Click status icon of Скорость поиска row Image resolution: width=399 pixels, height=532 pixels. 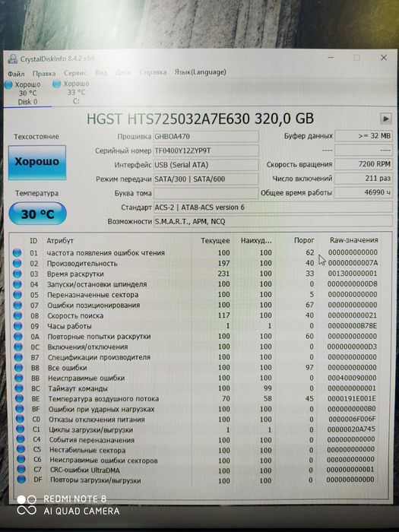(x=18, y=316)
